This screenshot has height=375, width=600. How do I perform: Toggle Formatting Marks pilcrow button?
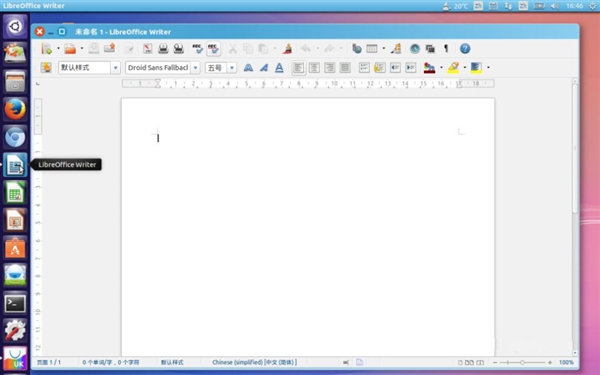pos(446,49)
